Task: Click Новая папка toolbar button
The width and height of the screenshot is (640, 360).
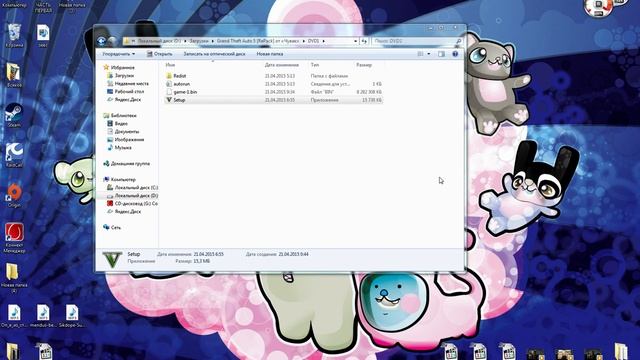Action: [x=270, y=54]
